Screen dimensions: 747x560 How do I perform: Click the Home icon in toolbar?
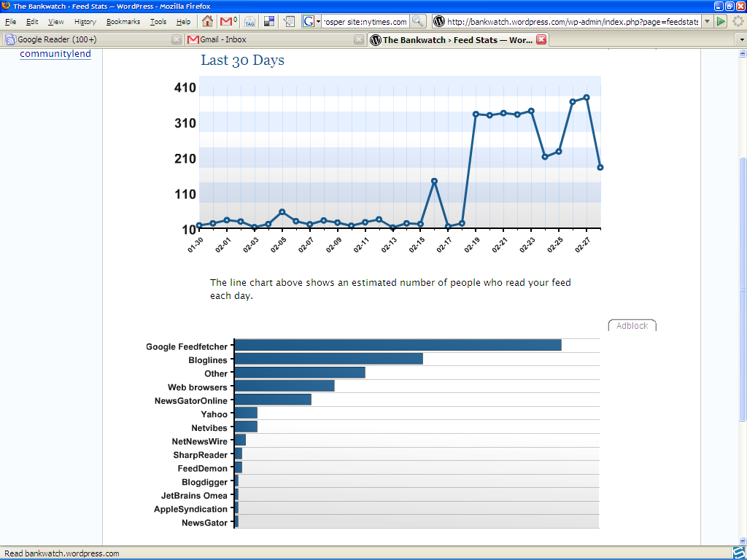point(208,21)
